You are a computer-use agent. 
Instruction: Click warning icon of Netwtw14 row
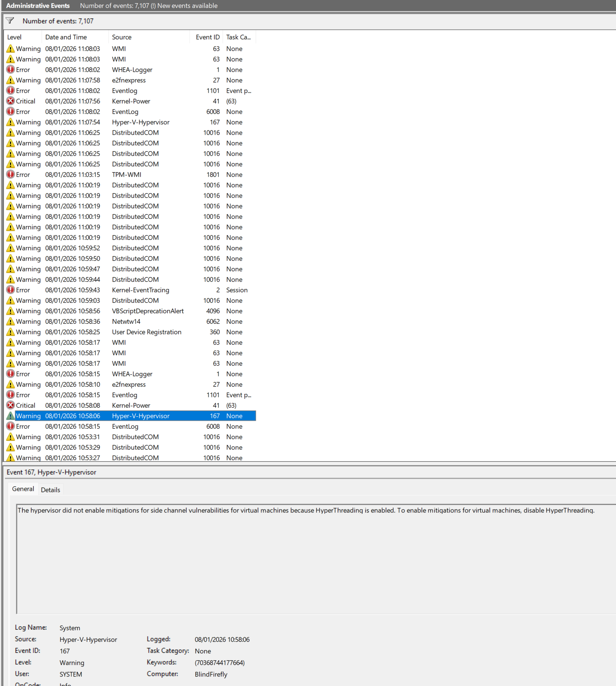(x=11, y=321)
